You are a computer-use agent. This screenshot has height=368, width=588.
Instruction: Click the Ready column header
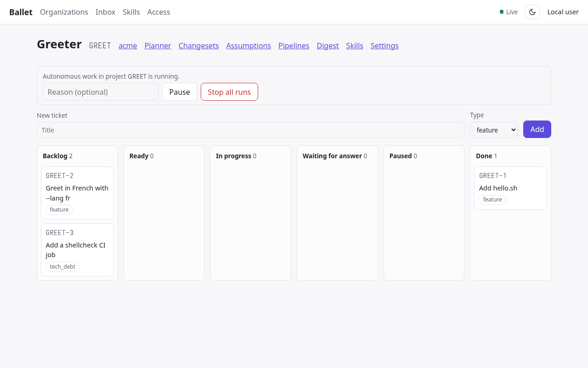pos(141,156)
